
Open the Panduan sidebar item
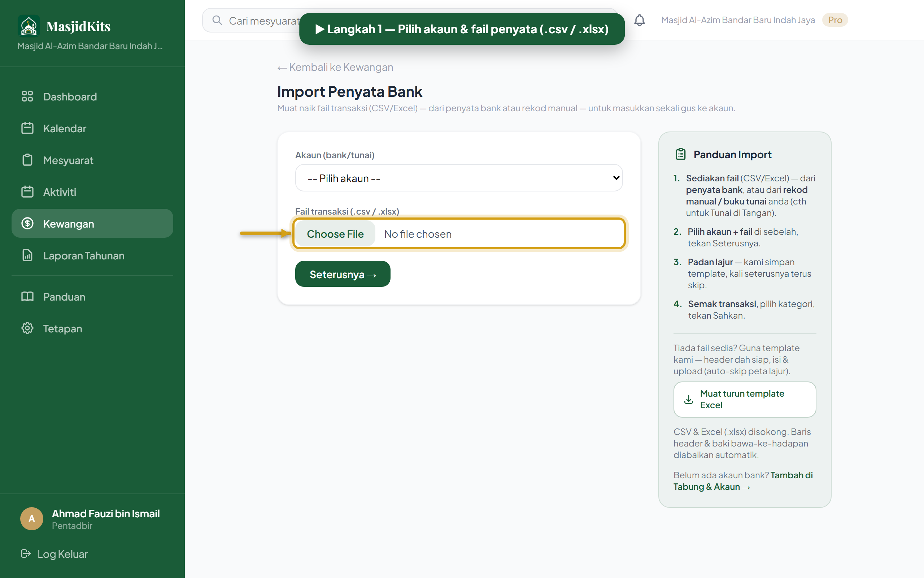point(92,296)
